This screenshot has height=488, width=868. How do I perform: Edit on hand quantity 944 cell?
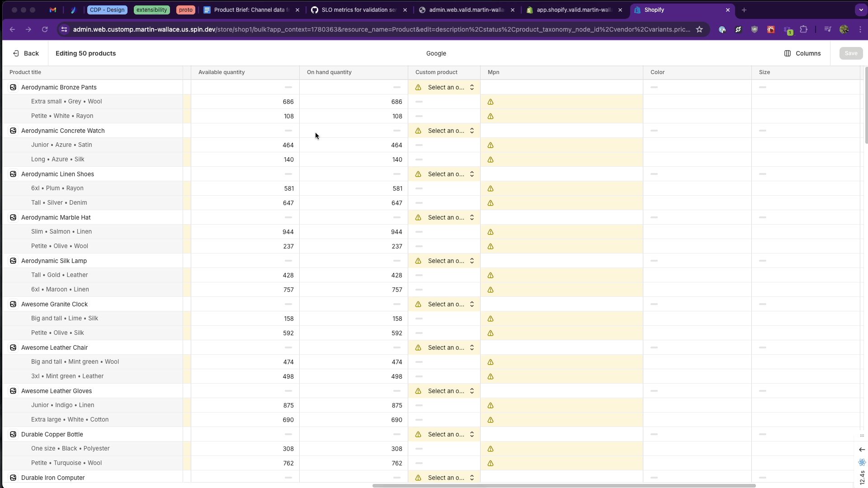[x=354, y=232]
